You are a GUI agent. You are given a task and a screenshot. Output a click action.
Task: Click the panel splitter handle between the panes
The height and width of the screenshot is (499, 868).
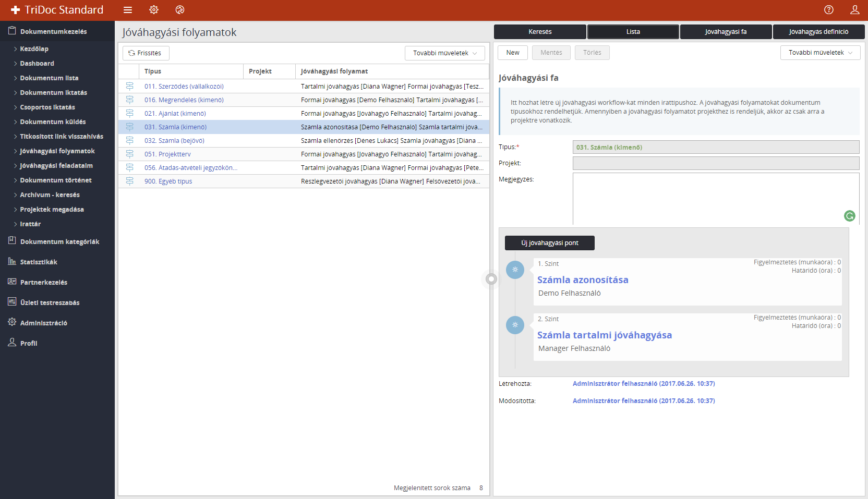491,279
